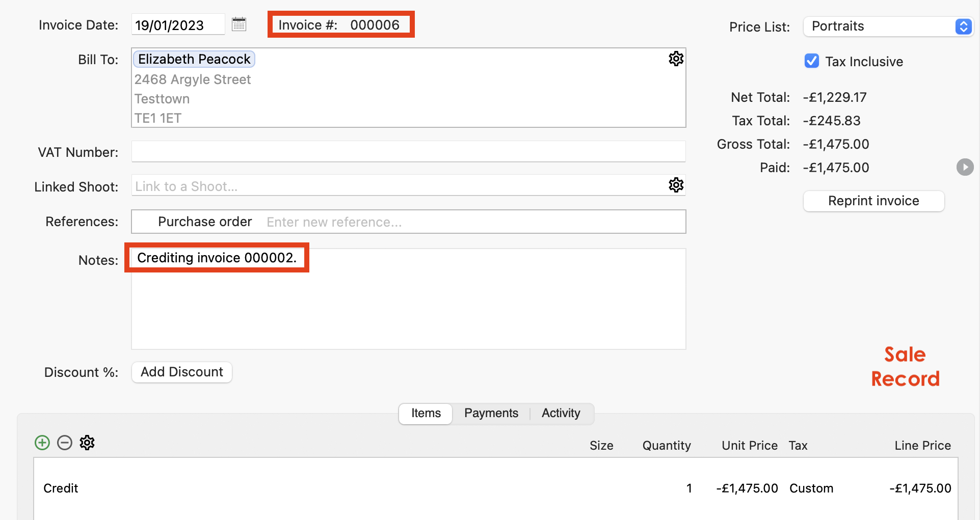
Task: Add a new line item with the plus icon
Action: click(x=42, y=443)
